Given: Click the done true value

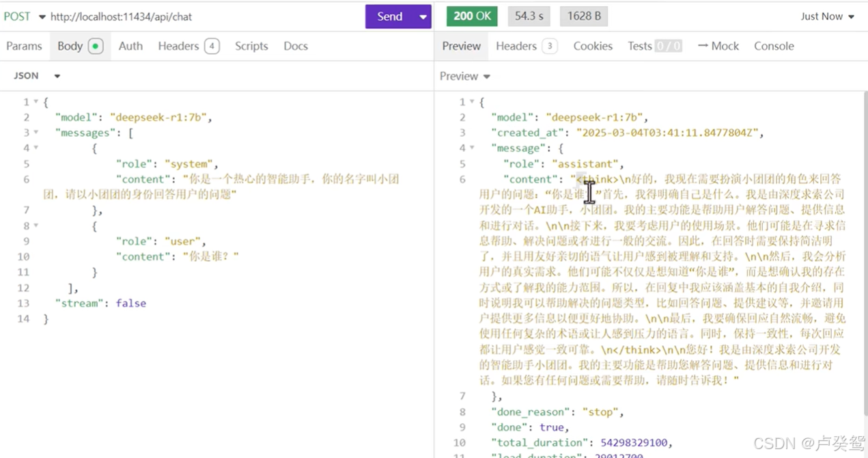Looking at the screenshot, I should tap(552, 427).
